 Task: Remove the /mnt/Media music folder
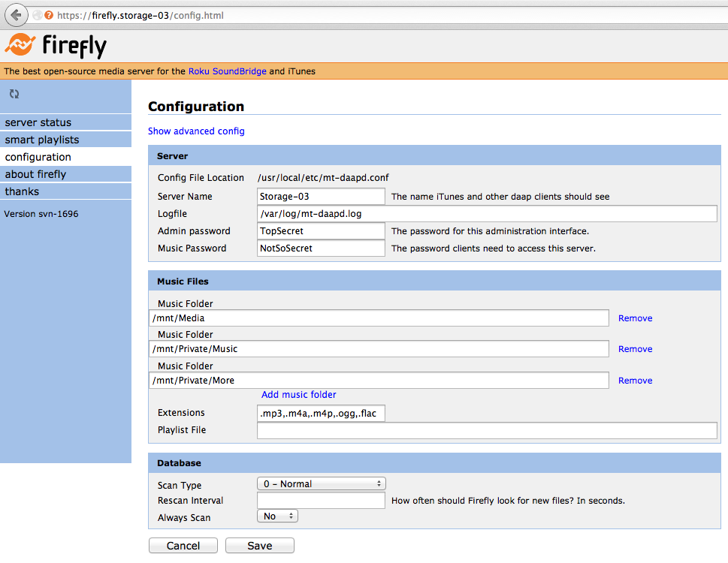coord(635,318)
